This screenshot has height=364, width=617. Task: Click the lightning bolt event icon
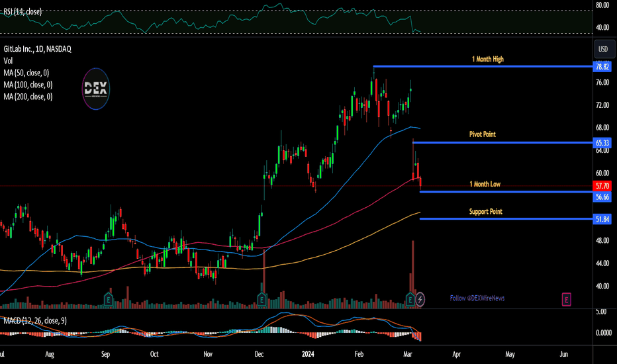(420, 299)
